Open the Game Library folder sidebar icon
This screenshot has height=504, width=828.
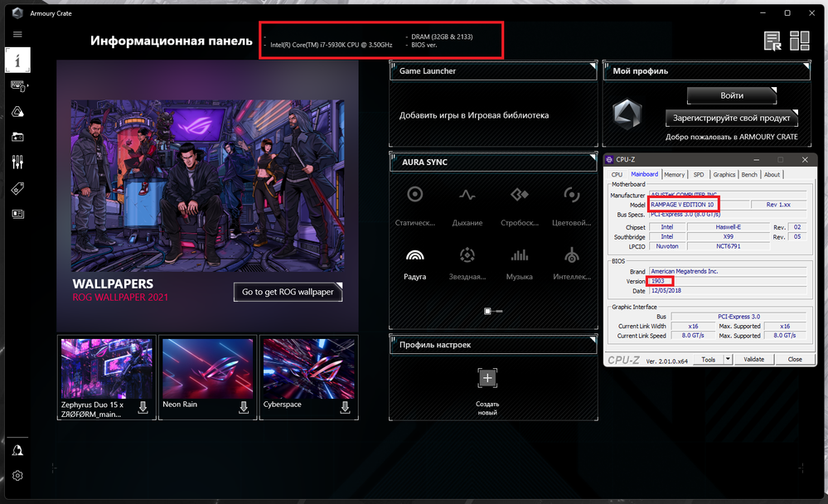pos(17,137)
